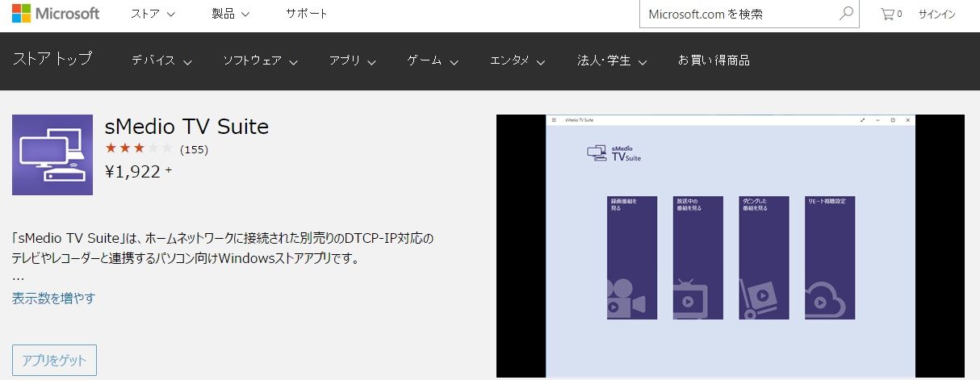Screen dimensions: 980x380
Task: Expand the デバイス menu
Action: coord(161,61)
